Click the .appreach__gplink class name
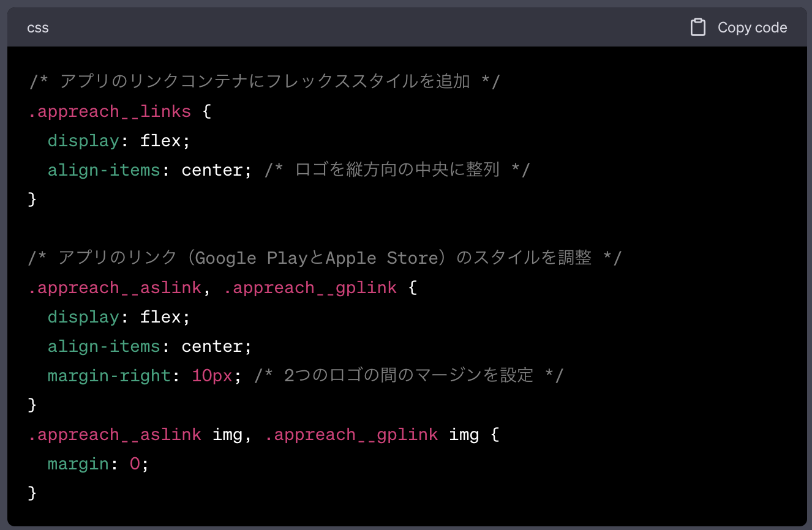Image resolution: width=812 pixels, height=530 pixels. 310,287
